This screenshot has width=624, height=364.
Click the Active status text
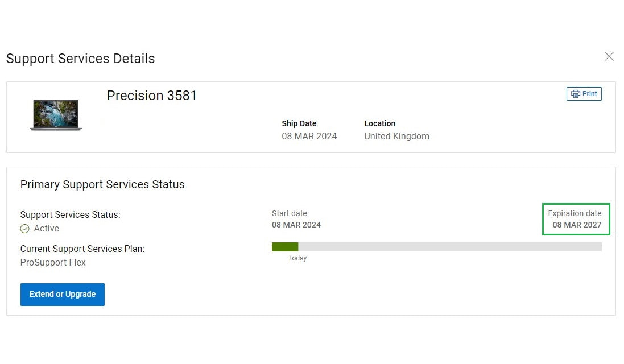coord(47,229)
